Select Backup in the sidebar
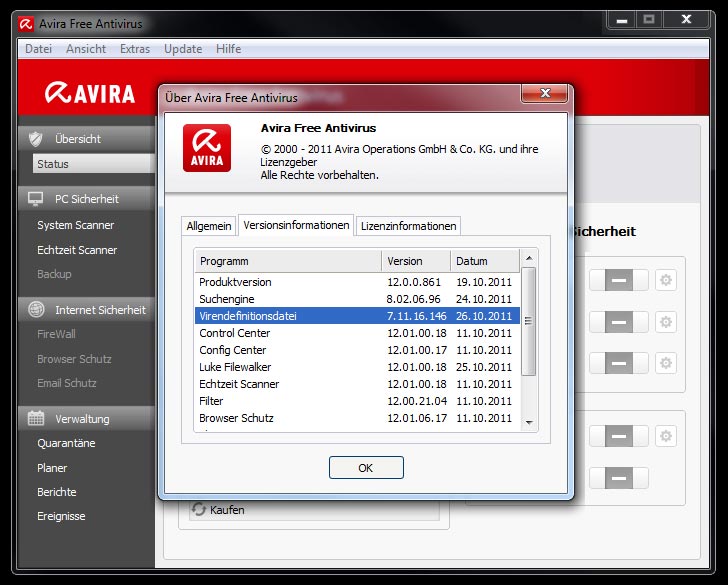This screenshot has width=728, height=585. (x=54, y=274)
